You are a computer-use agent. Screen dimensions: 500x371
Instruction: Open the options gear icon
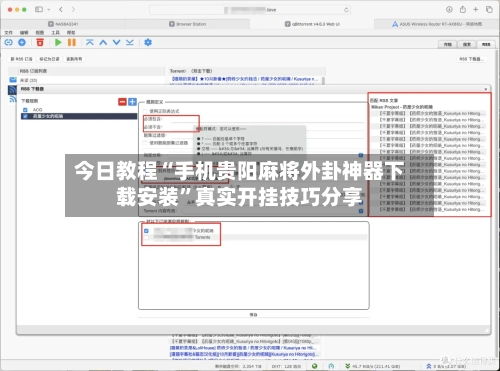[148, 42]
